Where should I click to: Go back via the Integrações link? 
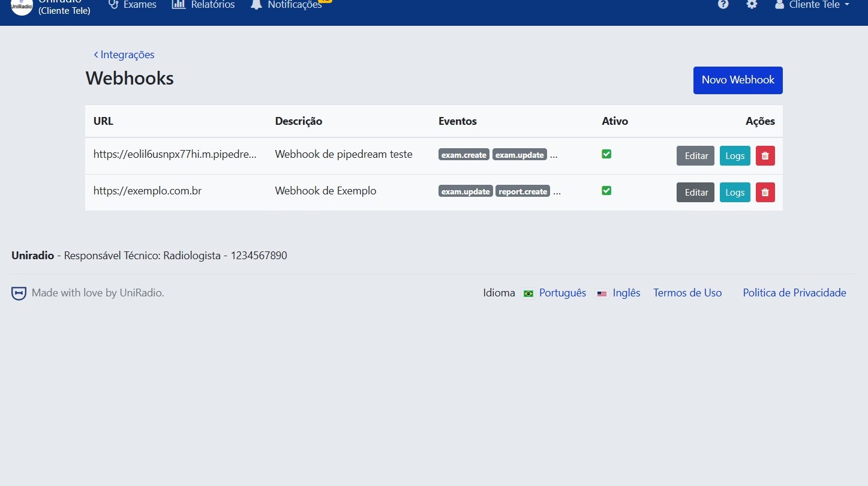[124, 54]
